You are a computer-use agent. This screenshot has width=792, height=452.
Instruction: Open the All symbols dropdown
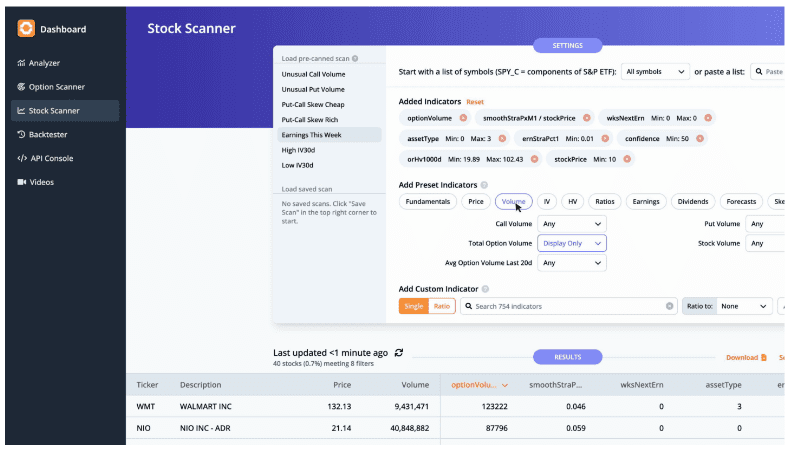pos(654,72)
